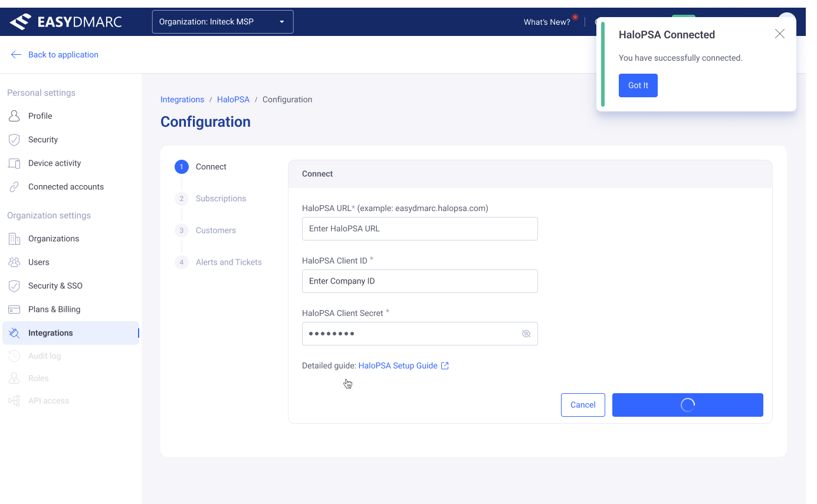This screenshot has height=504, width=817.
Task: Click the Security shield icon in Personal settings
Action: pos(14,140)
